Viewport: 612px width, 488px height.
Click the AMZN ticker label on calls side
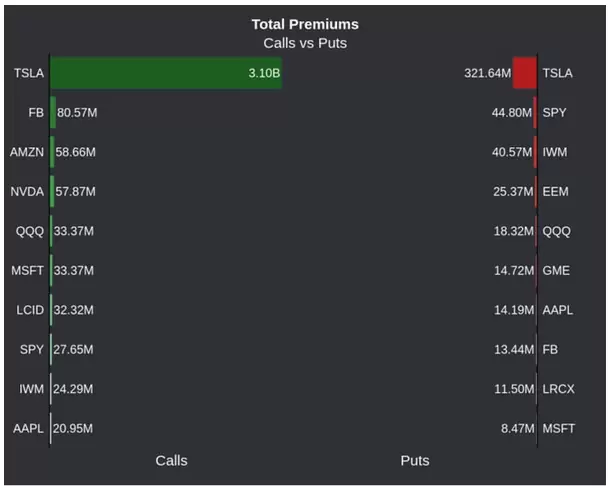coord(27,152)
